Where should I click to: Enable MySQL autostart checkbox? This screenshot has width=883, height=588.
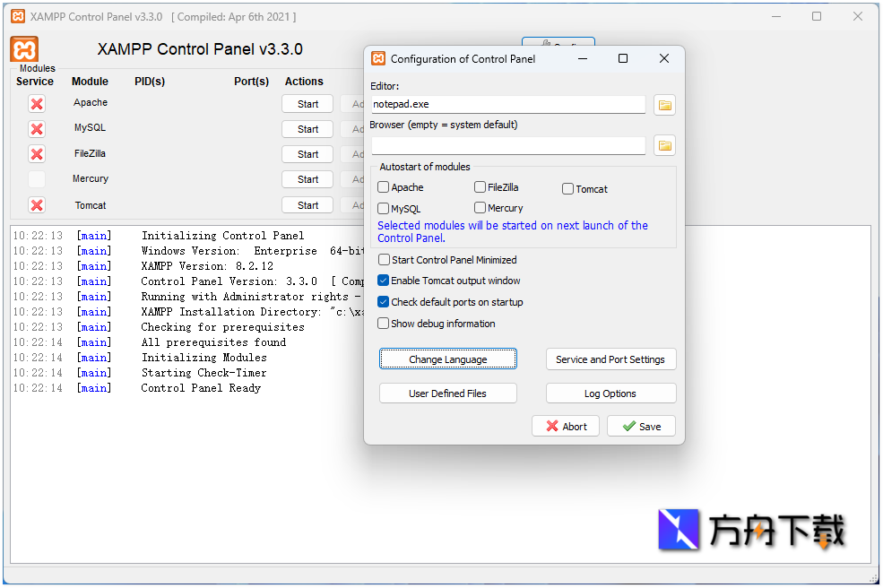point(384,208)
